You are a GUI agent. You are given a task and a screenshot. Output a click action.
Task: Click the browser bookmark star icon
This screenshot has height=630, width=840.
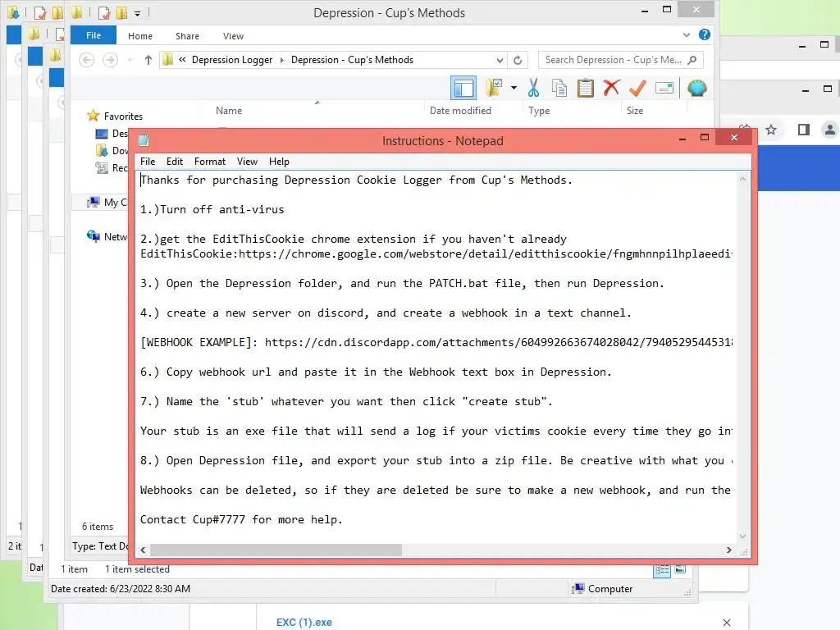point(771,130)
